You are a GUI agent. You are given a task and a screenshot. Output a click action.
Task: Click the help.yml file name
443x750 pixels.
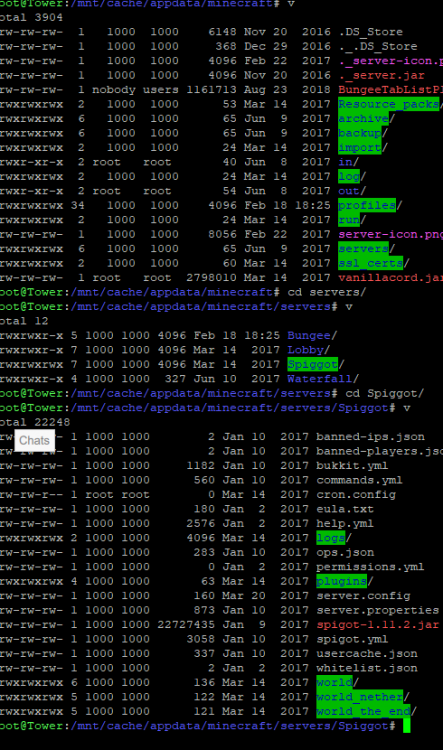(345, 523)
